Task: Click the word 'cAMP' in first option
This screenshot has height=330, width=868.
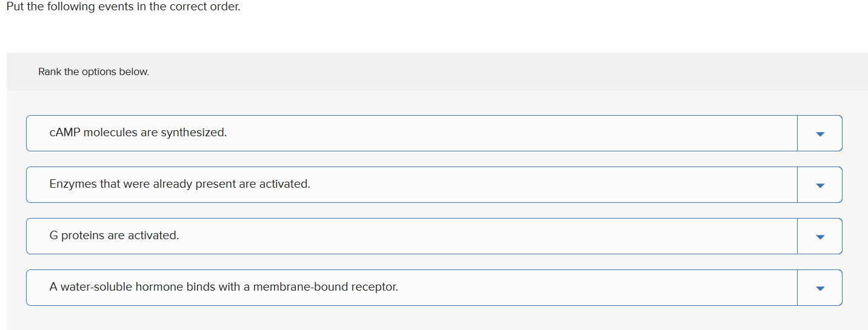Action: tap(65, 133)
